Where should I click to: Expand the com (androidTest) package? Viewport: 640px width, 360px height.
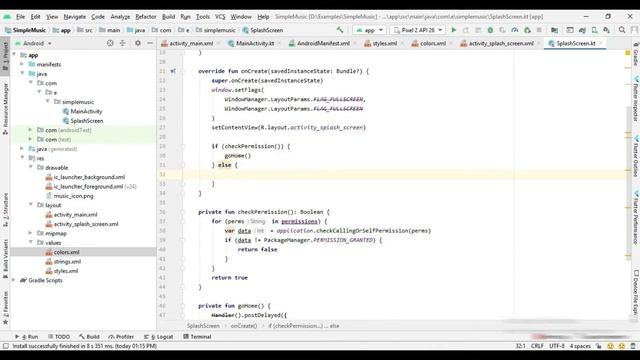point(31,130)
